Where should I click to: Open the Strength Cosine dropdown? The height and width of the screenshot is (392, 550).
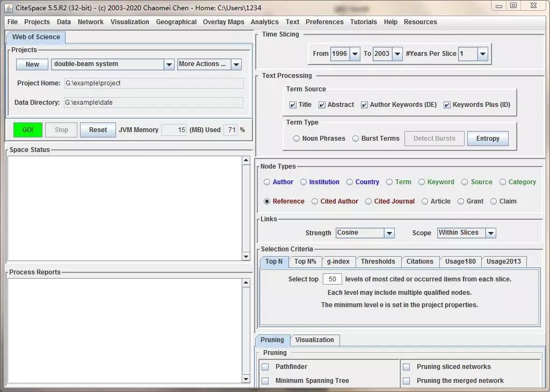(x=389, y=233)
